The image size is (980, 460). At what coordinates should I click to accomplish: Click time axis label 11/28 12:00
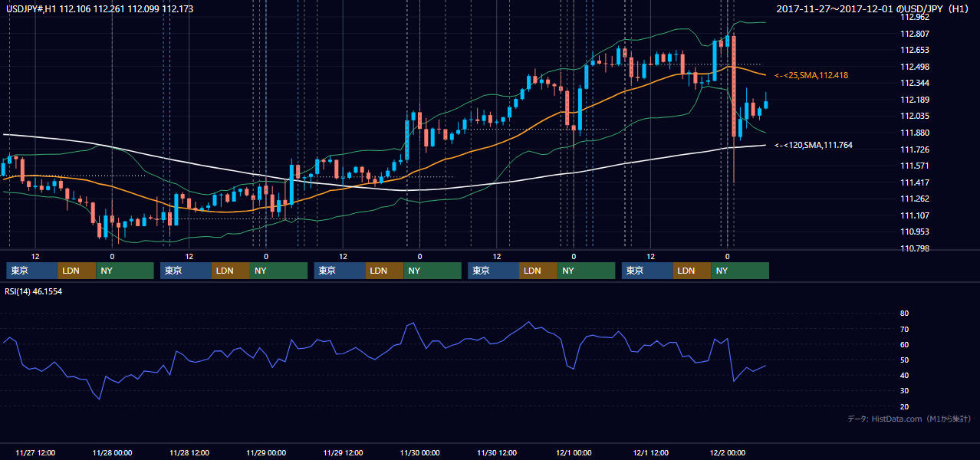click(189, 452)
